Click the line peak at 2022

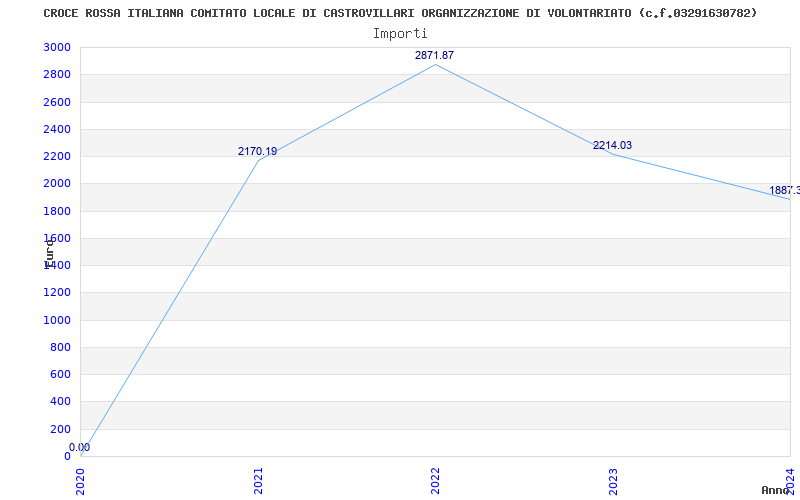pyautogui.click(x=435, y=64)
